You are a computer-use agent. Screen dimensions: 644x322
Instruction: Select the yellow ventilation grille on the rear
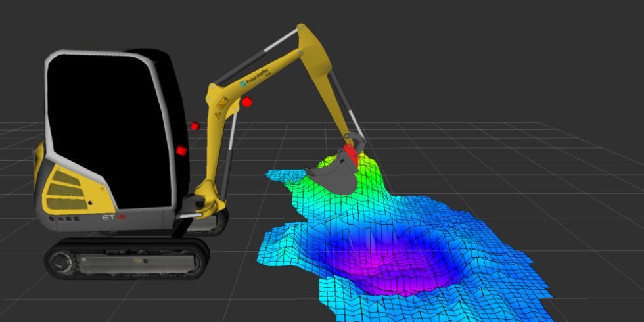64,187
